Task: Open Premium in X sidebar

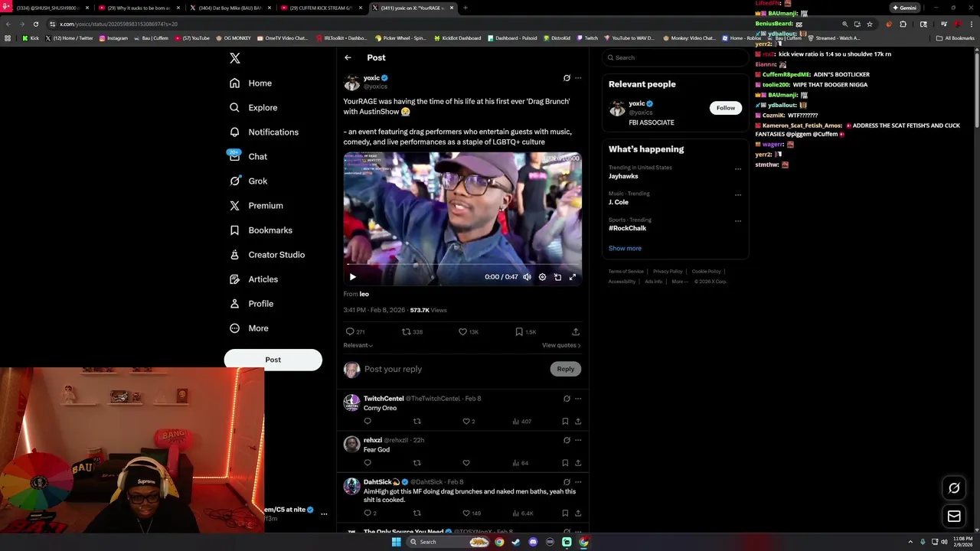Action: [256, 206]
